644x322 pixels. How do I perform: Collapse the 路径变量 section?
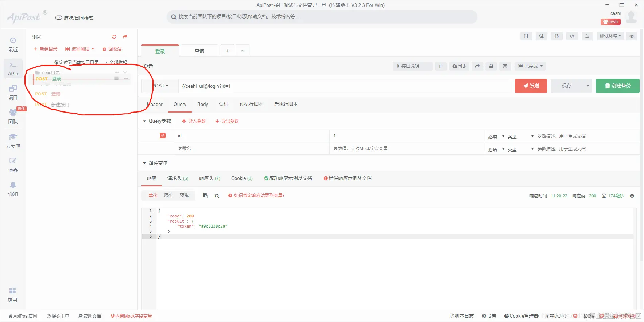point(155,163)
